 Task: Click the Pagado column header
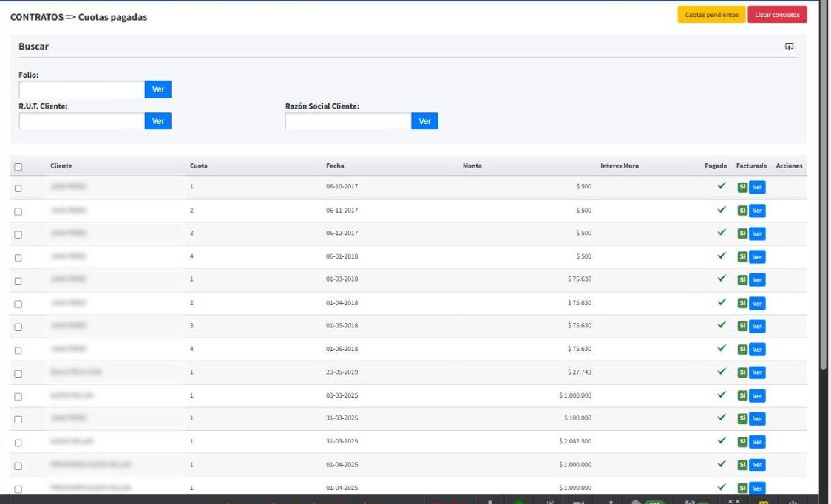coord(716,166)
